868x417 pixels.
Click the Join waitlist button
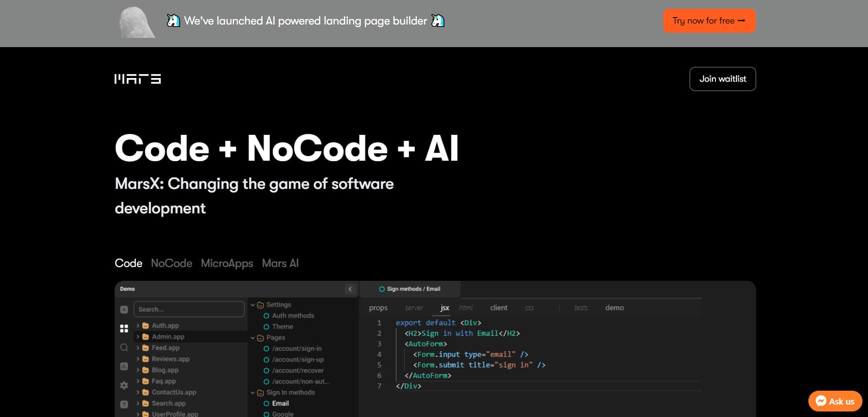pos(722,79)
